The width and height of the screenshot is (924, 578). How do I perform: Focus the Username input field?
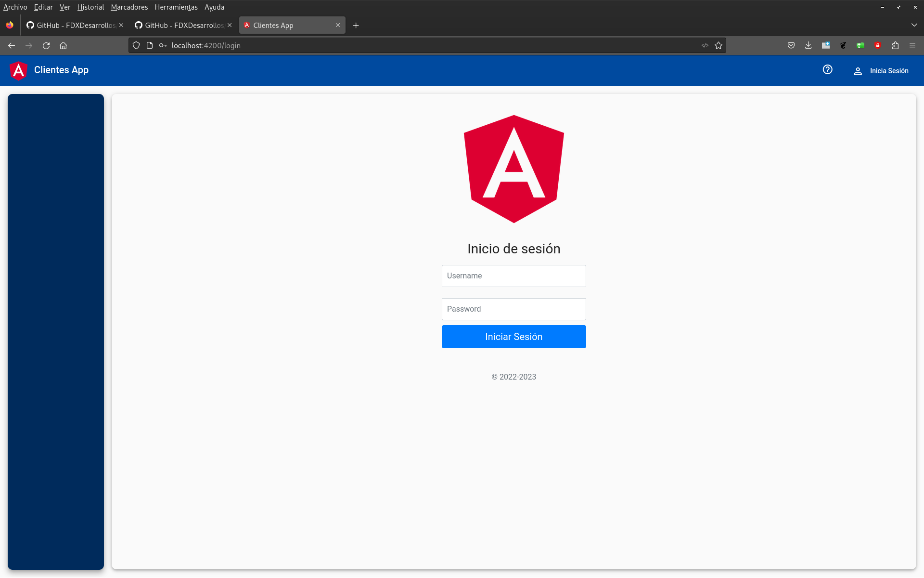(513, 276)
